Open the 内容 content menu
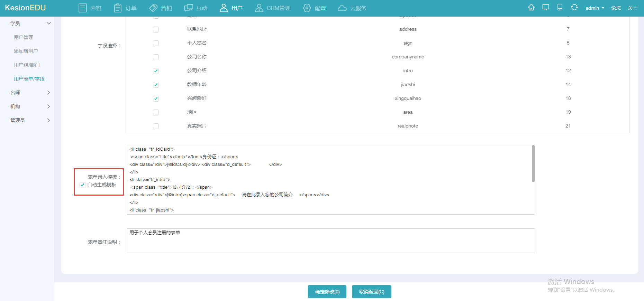 click(x=90, y=8)
